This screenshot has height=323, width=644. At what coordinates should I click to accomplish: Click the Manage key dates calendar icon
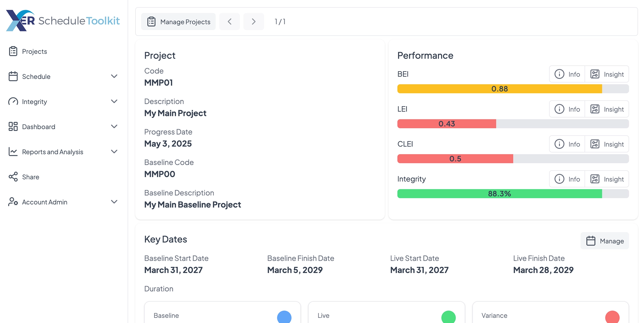[x=591, y=241]
